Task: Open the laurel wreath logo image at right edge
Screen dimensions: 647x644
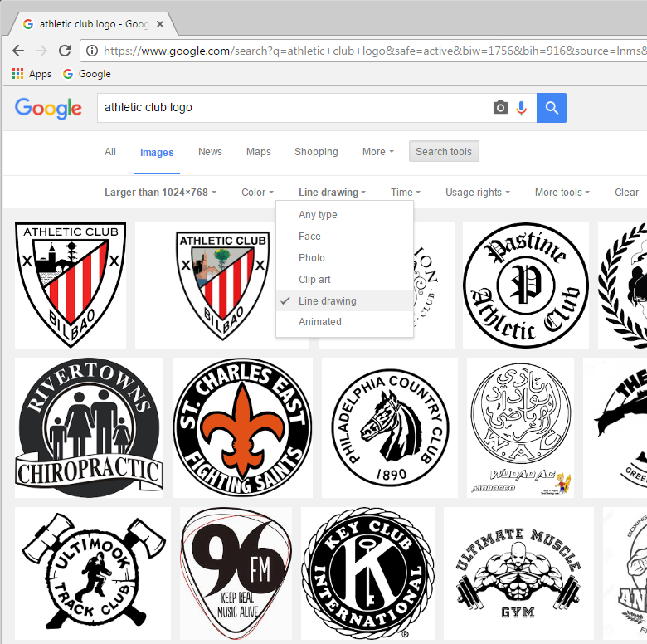Action: pos(623,285)
